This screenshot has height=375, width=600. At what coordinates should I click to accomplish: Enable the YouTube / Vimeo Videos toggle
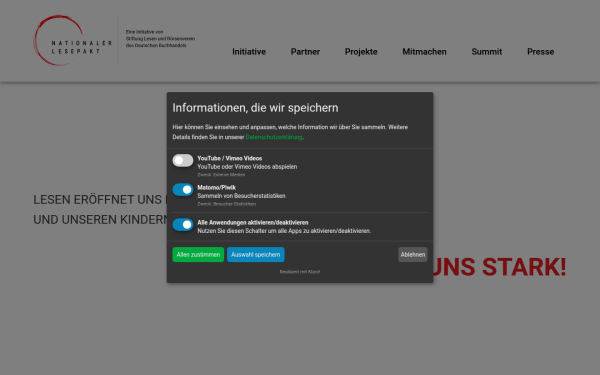[183, 160]
